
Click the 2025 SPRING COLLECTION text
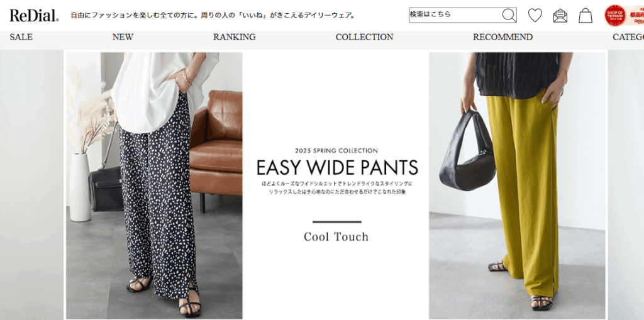[x=336, y=151]
